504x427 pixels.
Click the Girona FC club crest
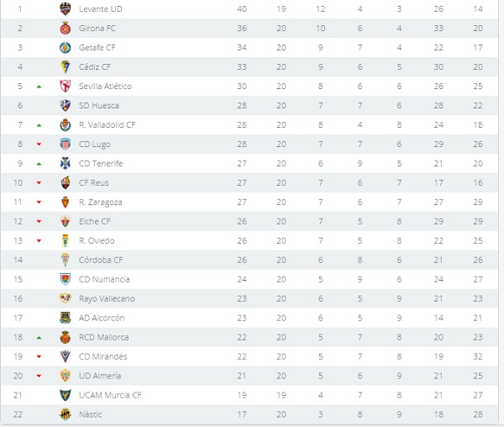(x=66, y=29)
